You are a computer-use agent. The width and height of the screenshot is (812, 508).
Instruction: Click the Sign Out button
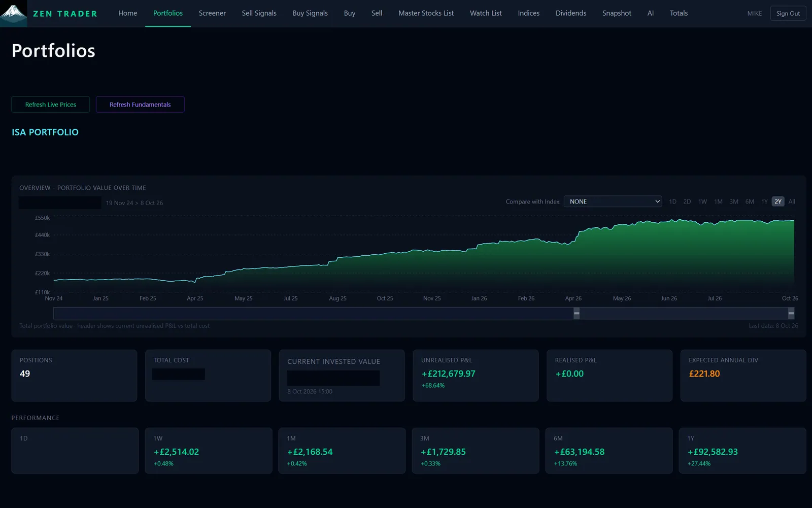tap(788, 13)
